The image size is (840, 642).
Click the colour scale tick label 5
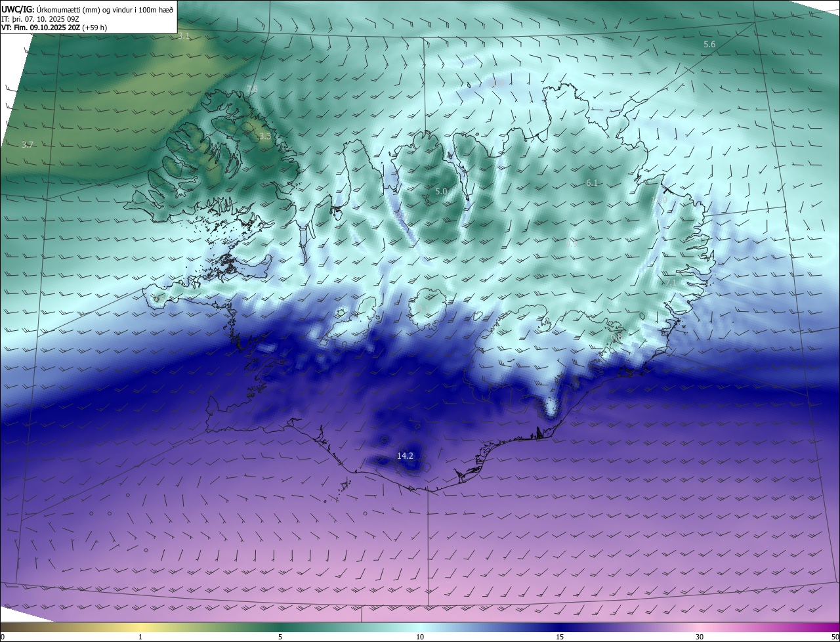click(280, 637)
